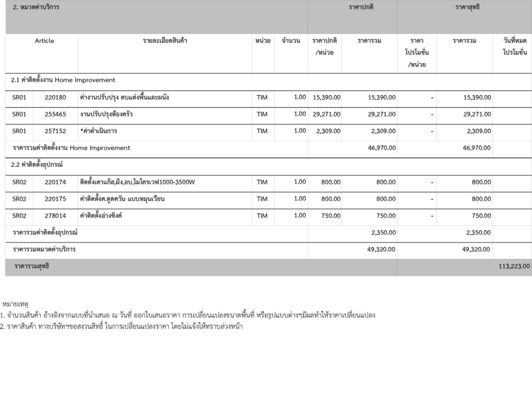
Task: Select the '*ค่าดำเนินการ' row description
Action: 98,131
